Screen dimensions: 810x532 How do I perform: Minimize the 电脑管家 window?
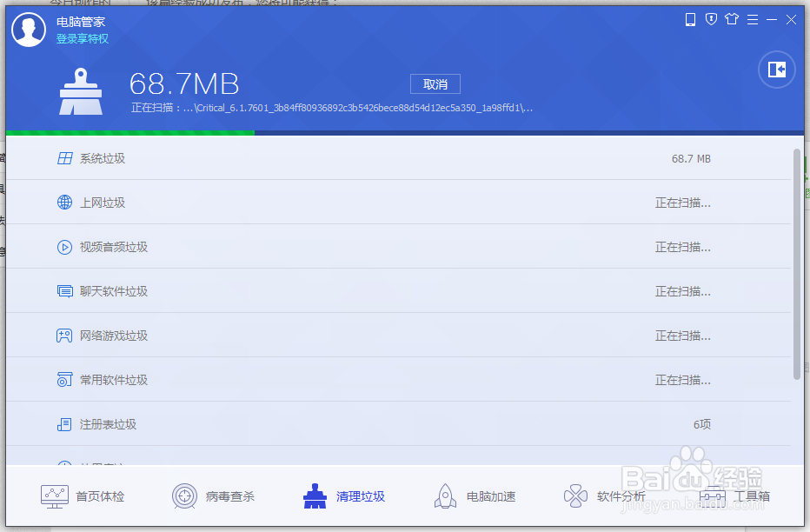pyautogui.click(x=772, y=20)
